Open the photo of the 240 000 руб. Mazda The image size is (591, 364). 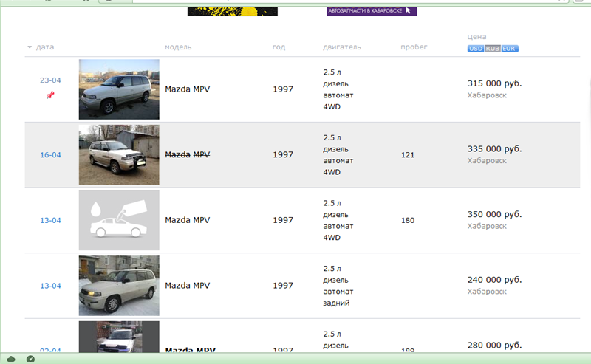pos(119,286)
